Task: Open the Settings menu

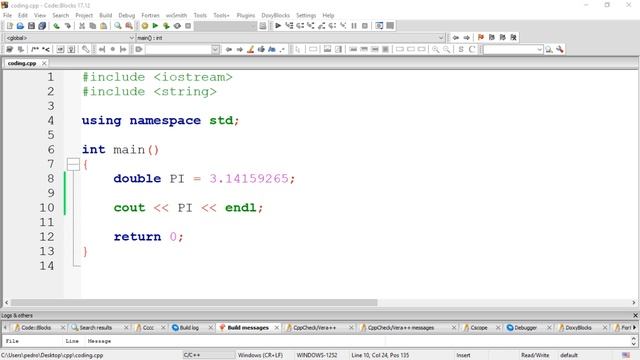Action: 306,15
